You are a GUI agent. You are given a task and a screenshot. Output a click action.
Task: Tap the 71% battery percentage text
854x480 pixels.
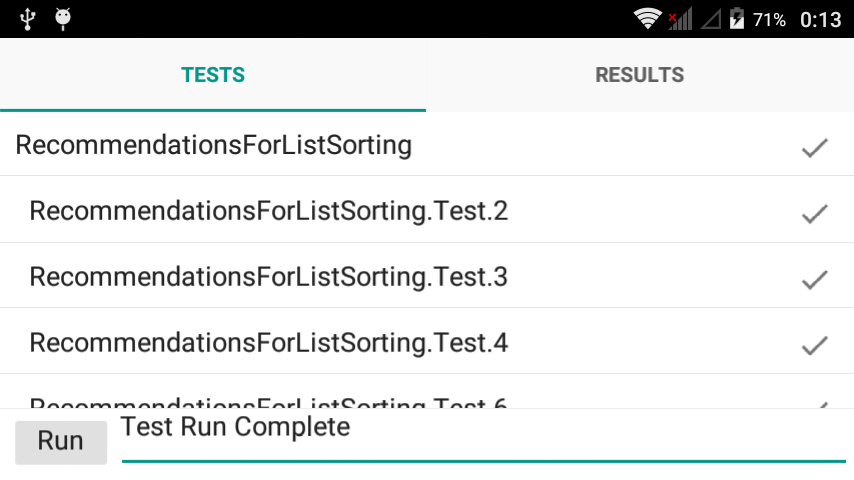[x=769, y=20]
